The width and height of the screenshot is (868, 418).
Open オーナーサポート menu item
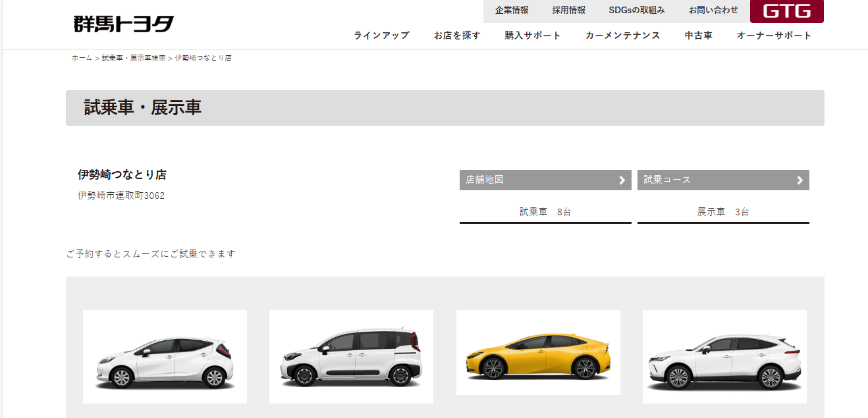(774, 36)
